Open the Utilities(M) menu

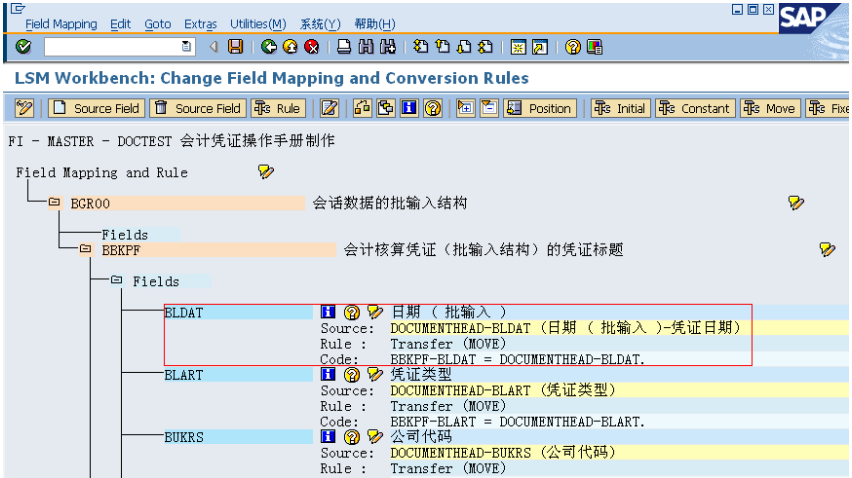tap(258, 24)
